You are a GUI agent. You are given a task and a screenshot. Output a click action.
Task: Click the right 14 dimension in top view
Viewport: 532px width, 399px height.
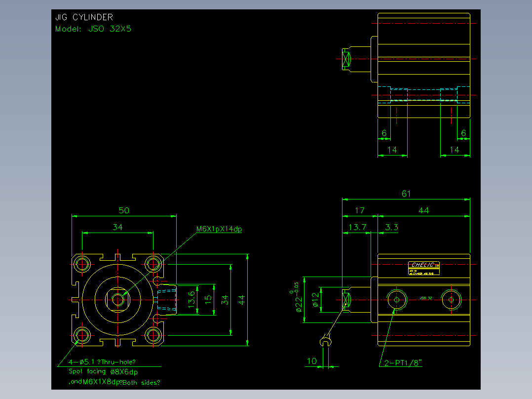pos(455,150)
